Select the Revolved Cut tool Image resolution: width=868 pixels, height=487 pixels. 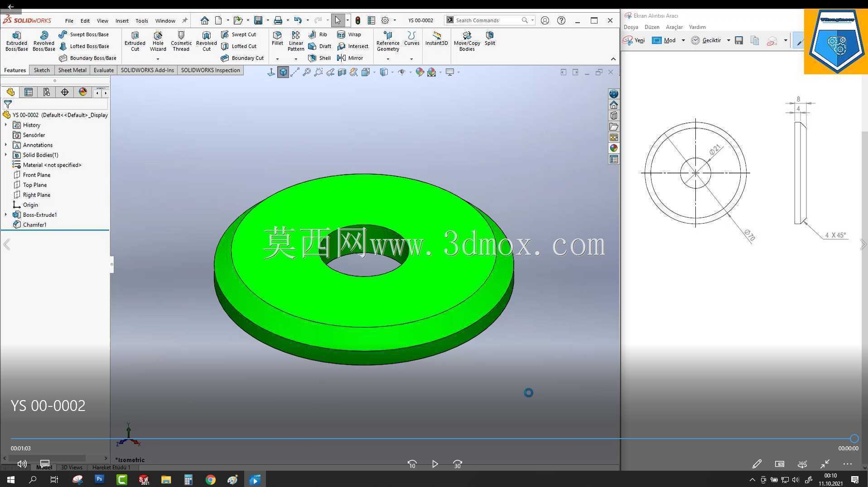207,41
